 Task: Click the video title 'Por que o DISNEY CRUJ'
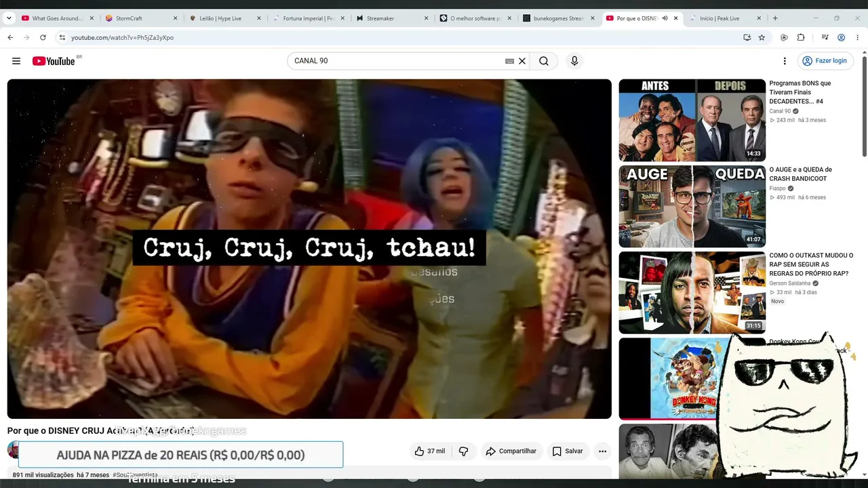100,430
